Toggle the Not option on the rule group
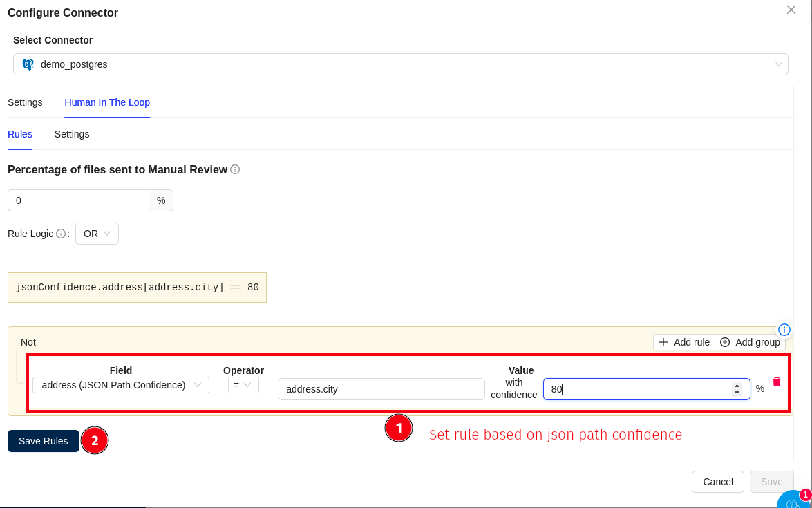This screenshot has height=508, width=812. (28, 342)
